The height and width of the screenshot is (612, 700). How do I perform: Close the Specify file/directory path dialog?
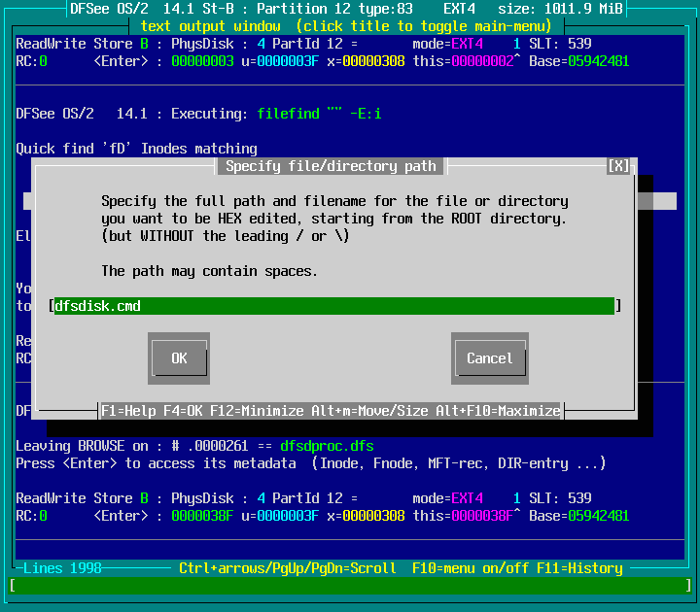618,166
